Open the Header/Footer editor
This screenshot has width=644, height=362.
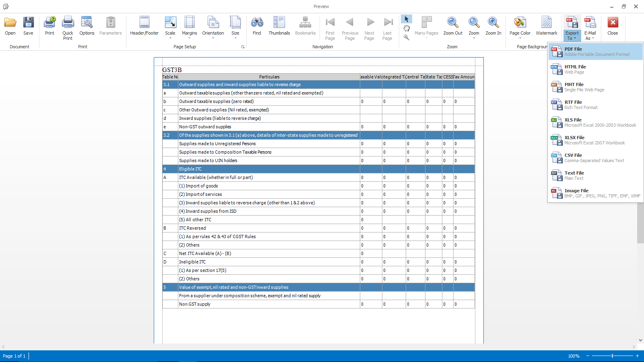(x=144, y=27)
